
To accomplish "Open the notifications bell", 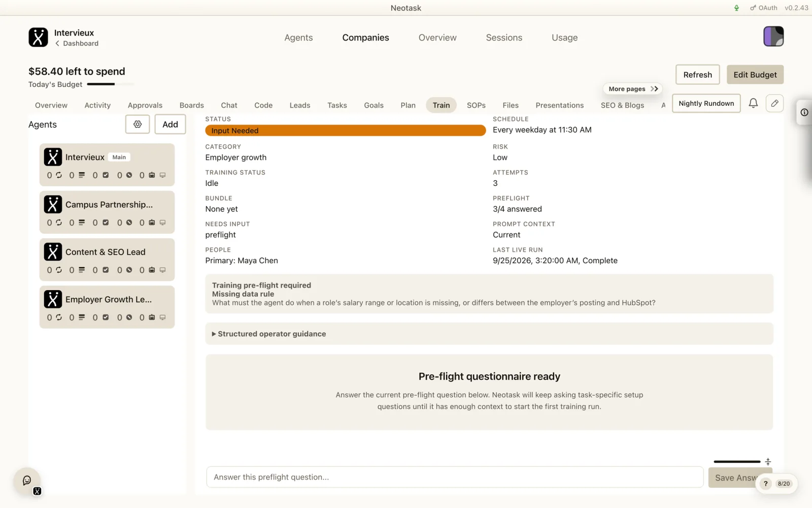I will (753, 103).
